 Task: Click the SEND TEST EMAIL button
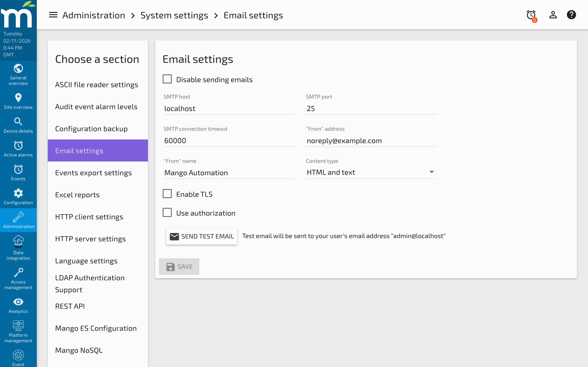click(x=202, y=236)
